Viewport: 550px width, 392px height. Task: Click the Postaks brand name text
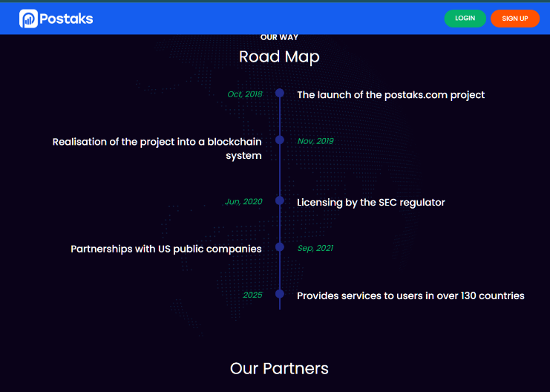point(67,19)
